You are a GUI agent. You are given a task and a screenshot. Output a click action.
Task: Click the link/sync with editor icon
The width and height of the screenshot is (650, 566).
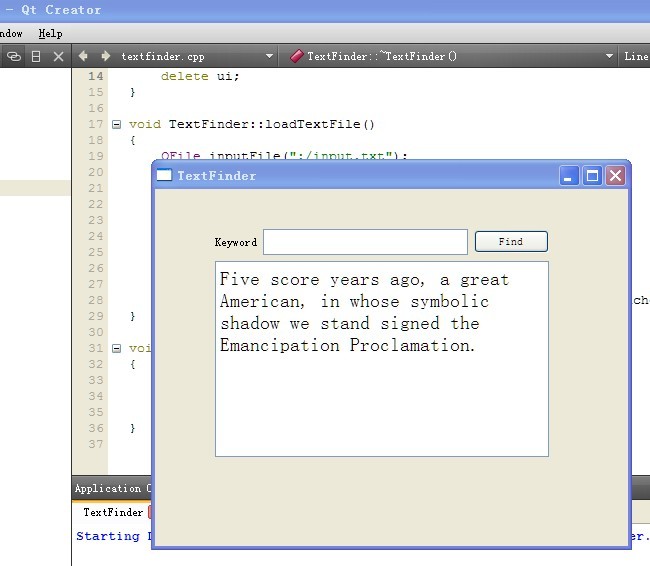point(14,57)
